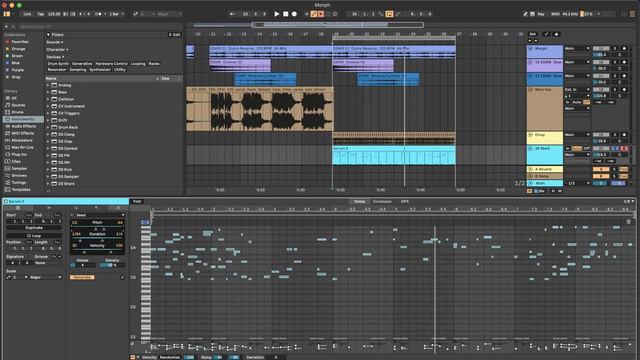
Task: Open the Morph track output Main dropdown
Action: tap(577, 48)
